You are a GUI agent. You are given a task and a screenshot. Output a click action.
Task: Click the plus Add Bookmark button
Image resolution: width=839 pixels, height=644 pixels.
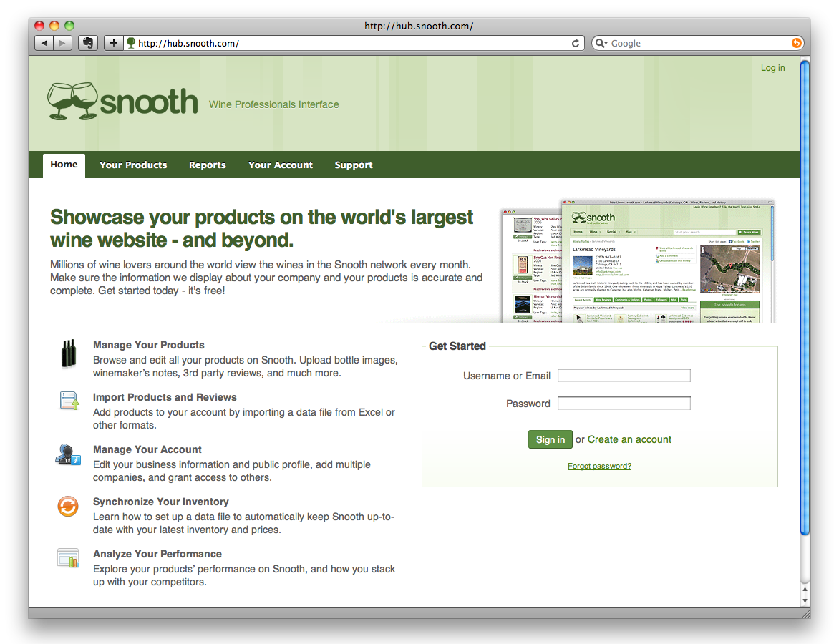[113, 43]
